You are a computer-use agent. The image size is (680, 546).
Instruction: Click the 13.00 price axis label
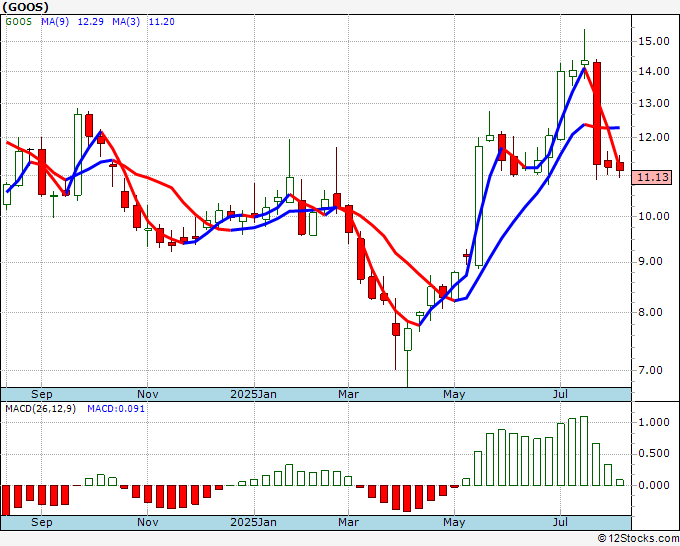654,103
